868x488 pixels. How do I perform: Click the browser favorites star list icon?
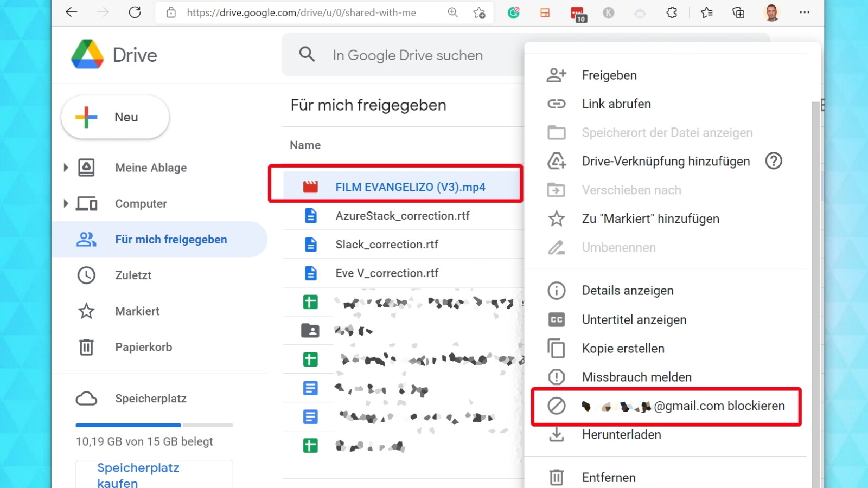706,12
